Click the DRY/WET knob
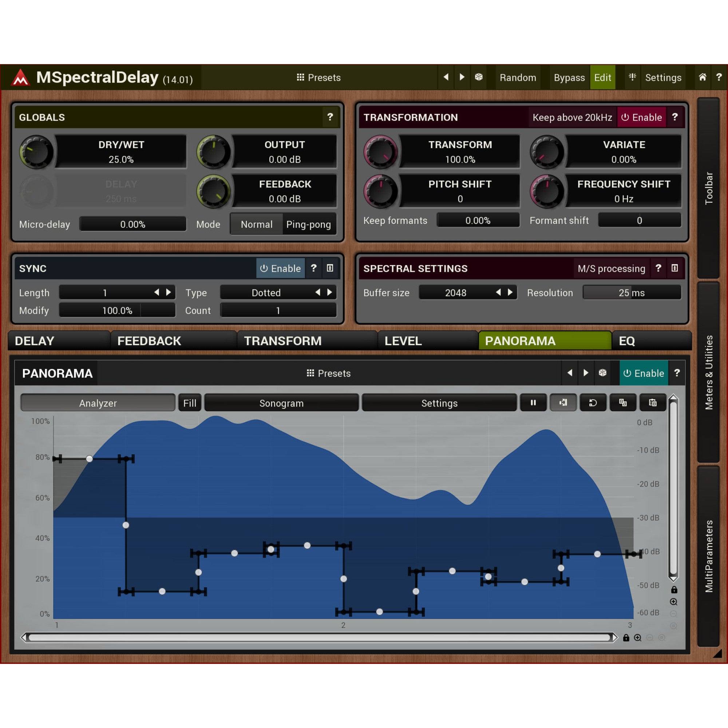Image resolution: width=728 pixels, height=728 pixels. (x=36, y=152)
